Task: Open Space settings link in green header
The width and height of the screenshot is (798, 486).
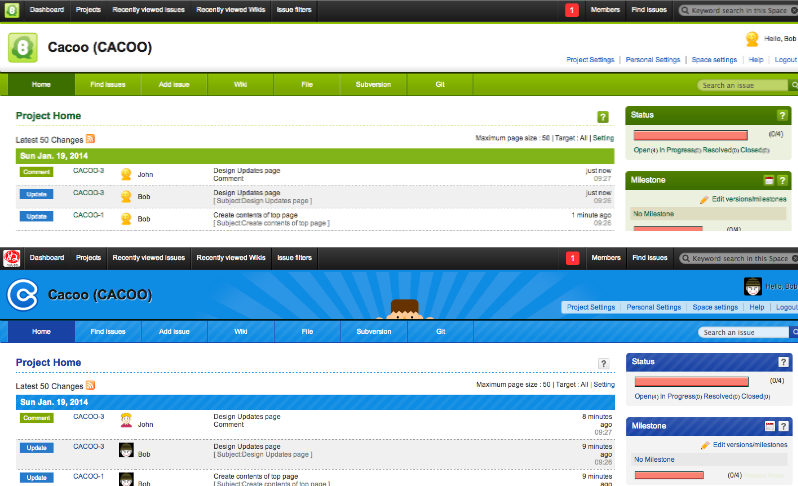Action: [715, 60]
